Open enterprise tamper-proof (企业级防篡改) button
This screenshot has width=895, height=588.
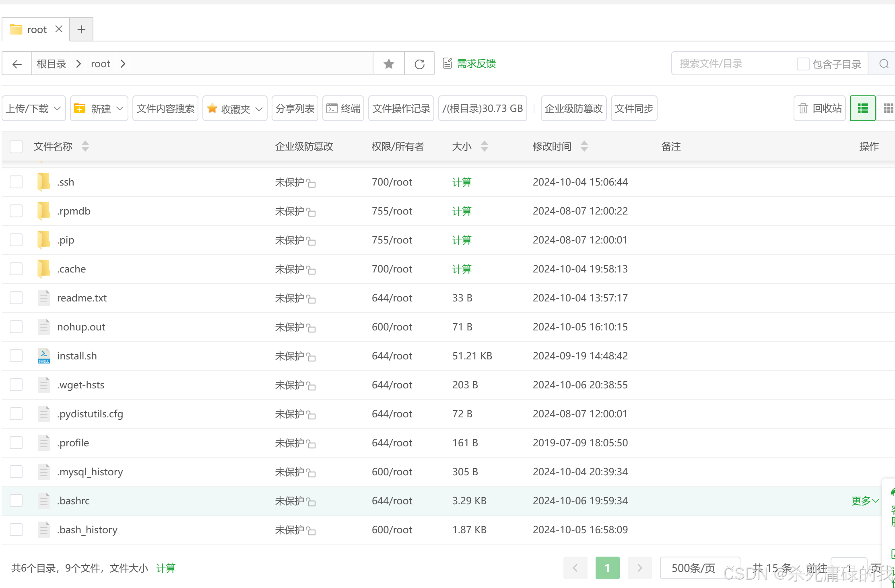pyautogui.click(x=574, y=108)
